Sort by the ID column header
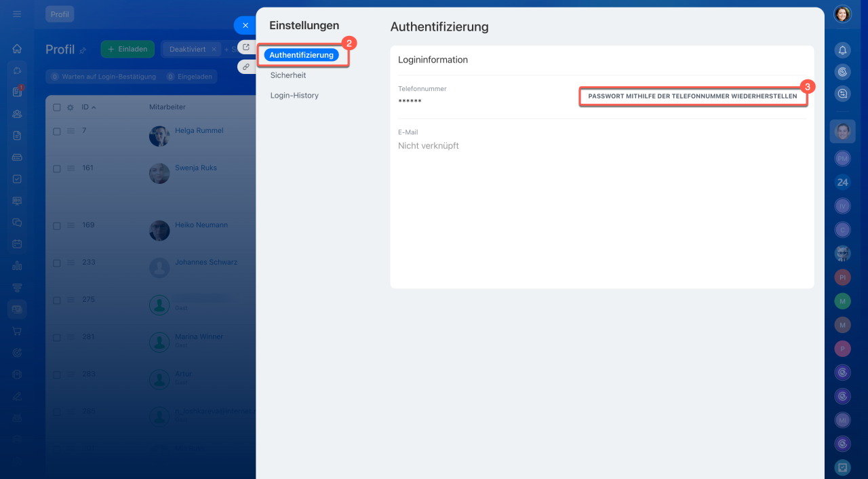Screen dimensions: 868x479 click(88, 107)
